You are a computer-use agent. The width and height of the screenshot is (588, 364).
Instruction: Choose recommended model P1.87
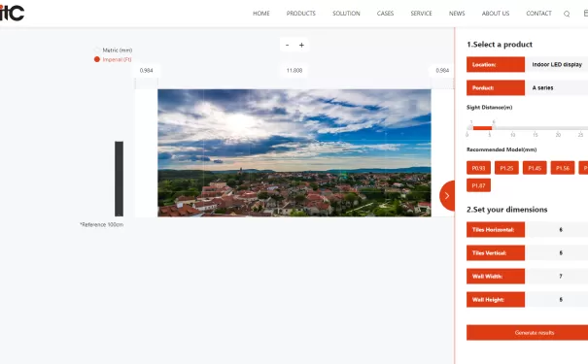click(x=478, y=185)
